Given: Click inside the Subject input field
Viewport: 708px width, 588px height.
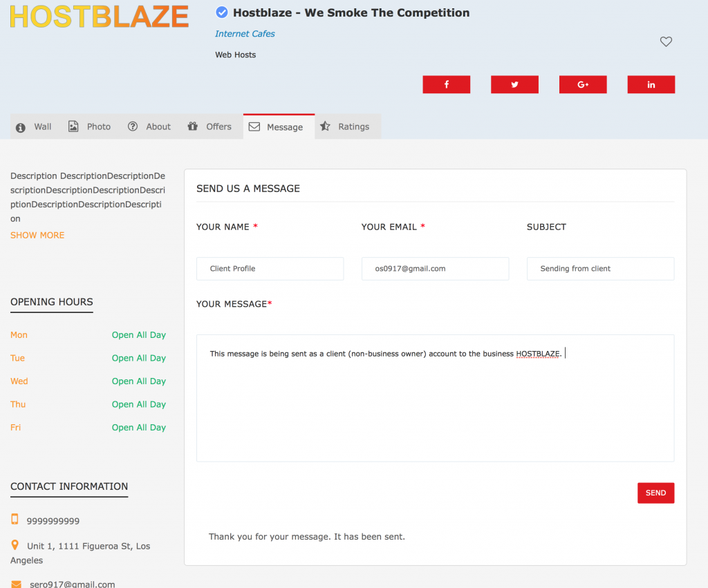Looking at the screenshot, I should [600, 268].
